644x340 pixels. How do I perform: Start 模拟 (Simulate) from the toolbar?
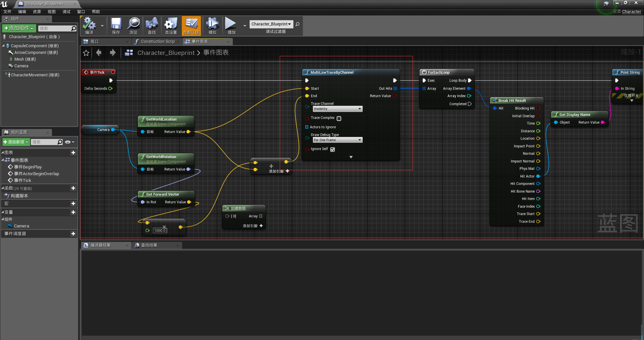click(212, 25)
